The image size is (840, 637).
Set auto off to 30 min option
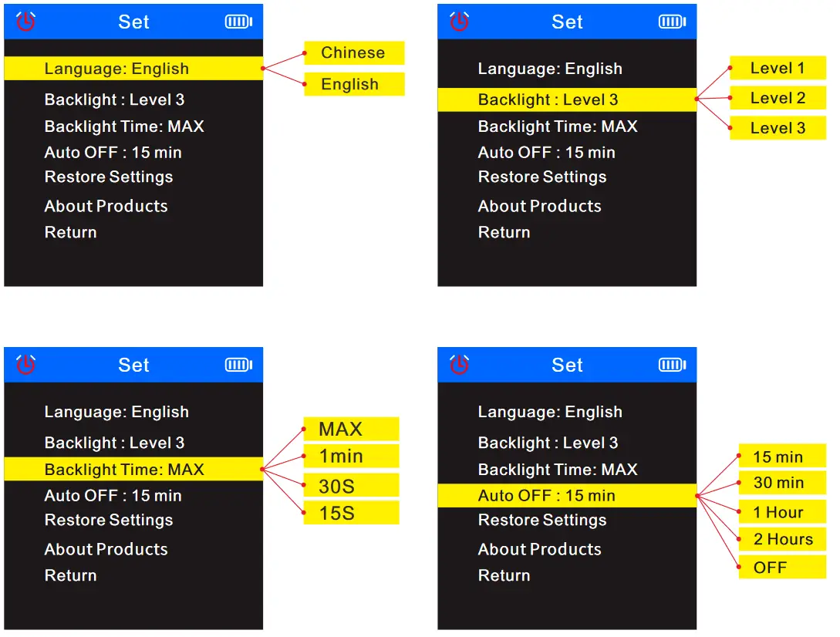click(x=782, y=483)
